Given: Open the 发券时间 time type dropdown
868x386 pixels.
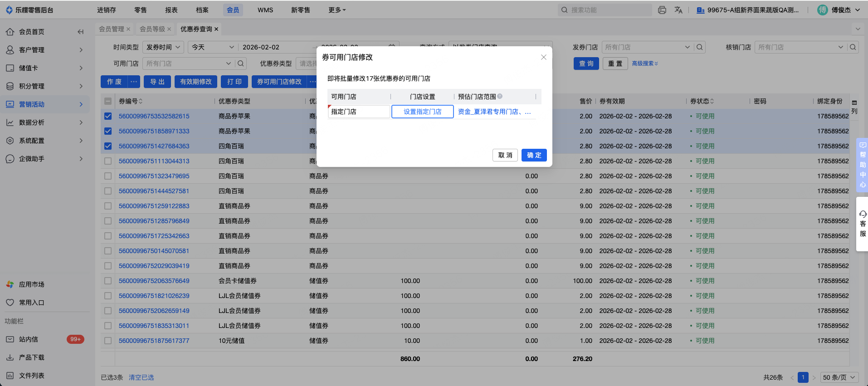Looking at the screenshot, I should (163, 47).
